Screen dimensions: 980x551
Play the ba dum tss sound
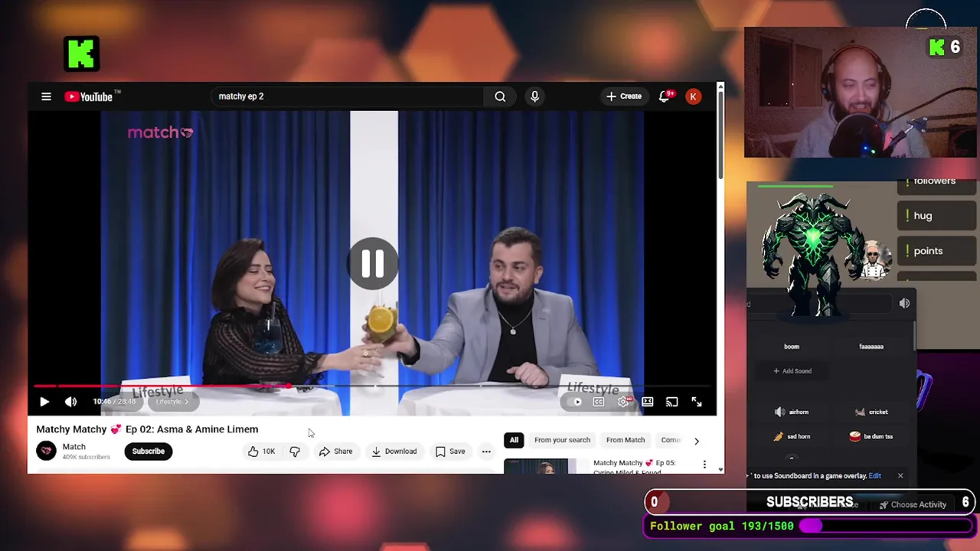point(871,436)
